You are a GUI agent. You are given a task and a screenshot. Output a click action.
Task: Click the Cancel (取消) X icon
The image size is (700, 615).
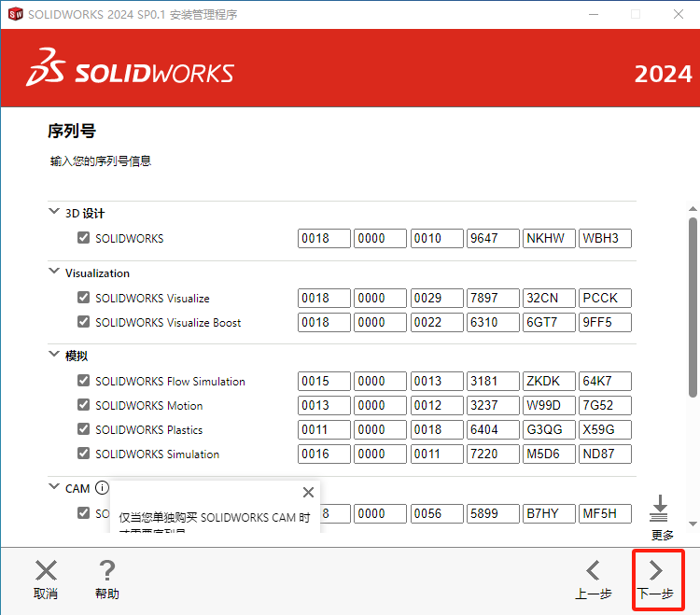(46, 570)
